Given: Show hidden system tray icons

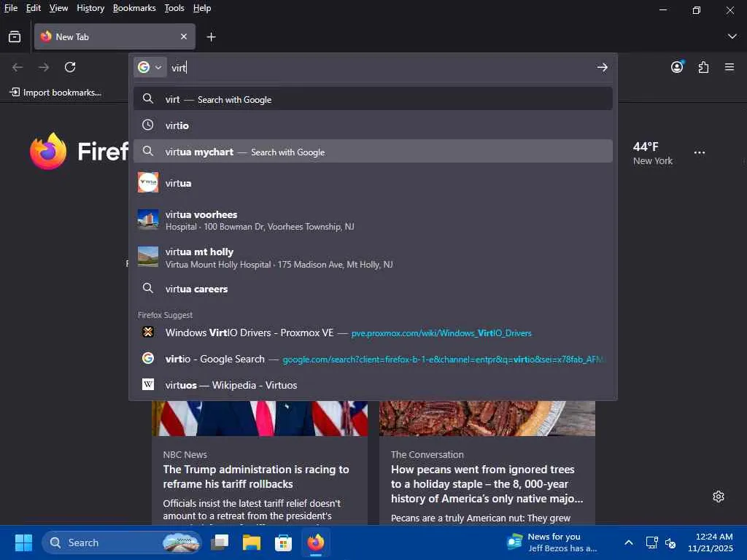Looking at the screenshot, I should point(629,542).
